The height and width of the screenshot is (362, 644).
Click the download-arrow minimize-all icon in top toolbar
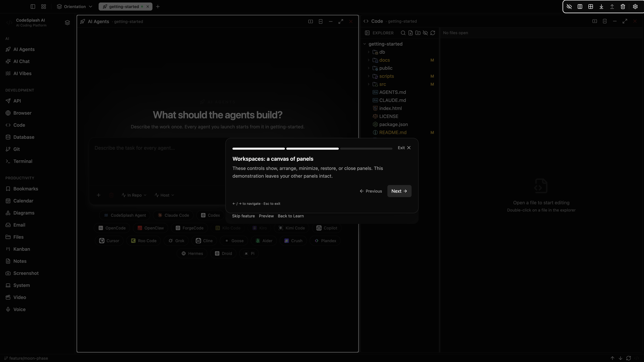tap(602, 7)
